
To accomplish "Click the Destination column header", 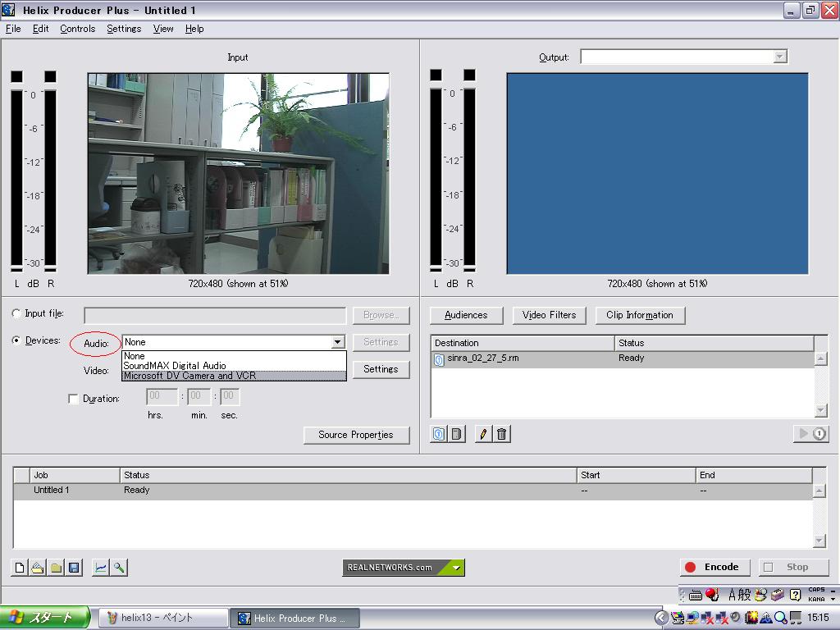I will pyautogui.click(x=523, y=343).
